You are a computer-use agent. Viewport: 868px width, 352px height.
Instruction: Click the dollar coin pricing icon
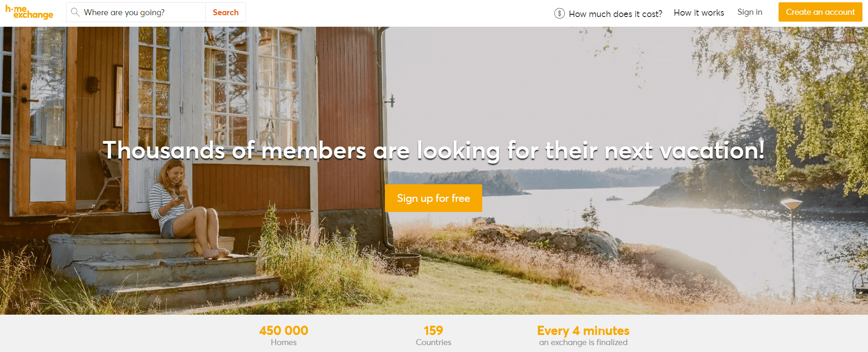click(x=559, y=13)
